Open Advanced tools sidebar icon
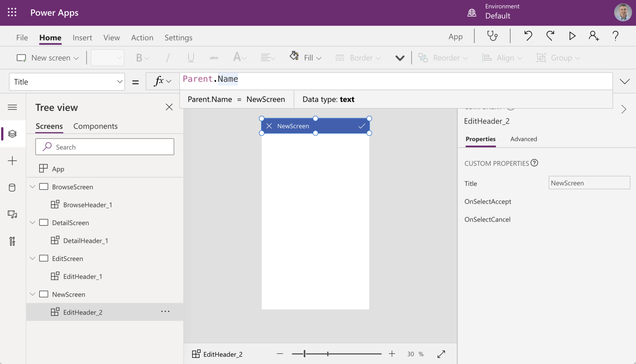Viewport: 636px width, 364px height. click(12, 241)
